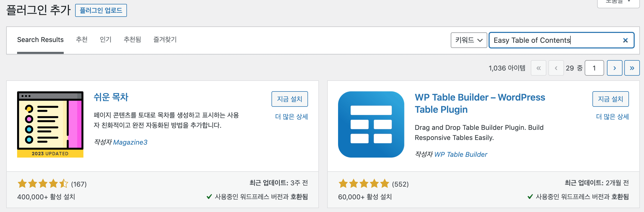Open WP Table Builder title link
Image resolution: width=644 pixels, height=212 pixels.
480,103
